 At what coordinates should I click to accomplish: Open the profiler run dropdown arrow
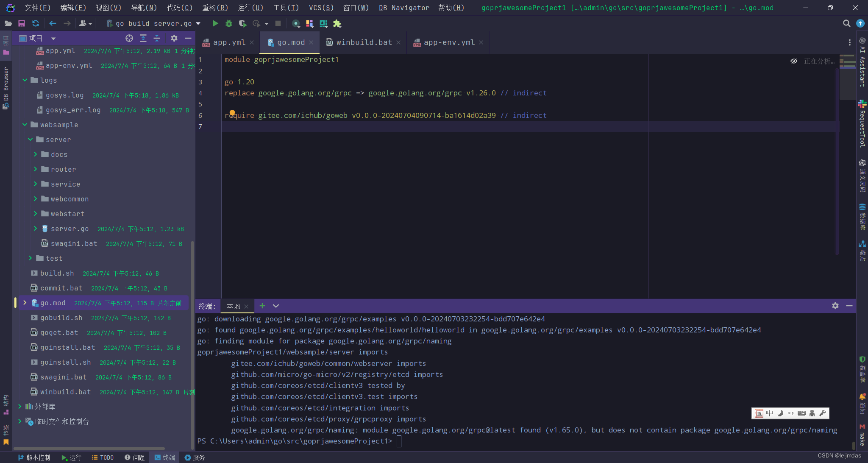267,24
